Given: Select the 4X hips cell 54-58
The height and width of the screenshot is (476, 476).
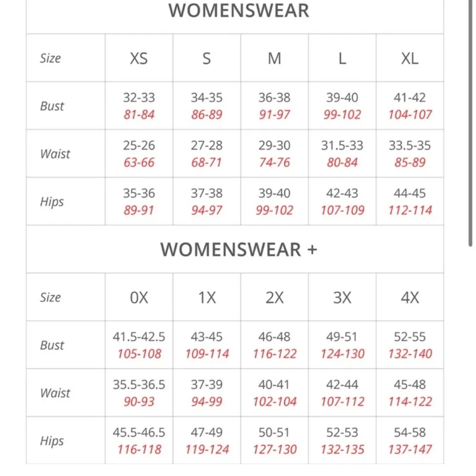Looking at the screenshot, I should 409,433.
